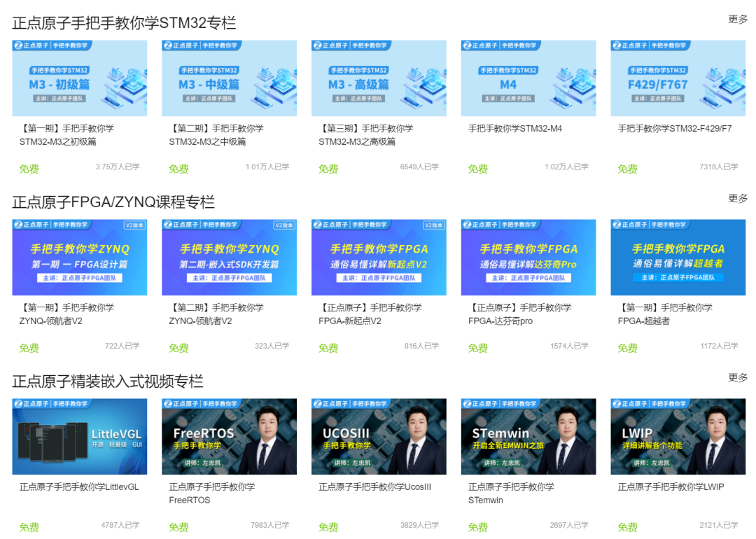Click the 722人已学 learner count
Screen dimensions: 756x539
tap(122, 346)
